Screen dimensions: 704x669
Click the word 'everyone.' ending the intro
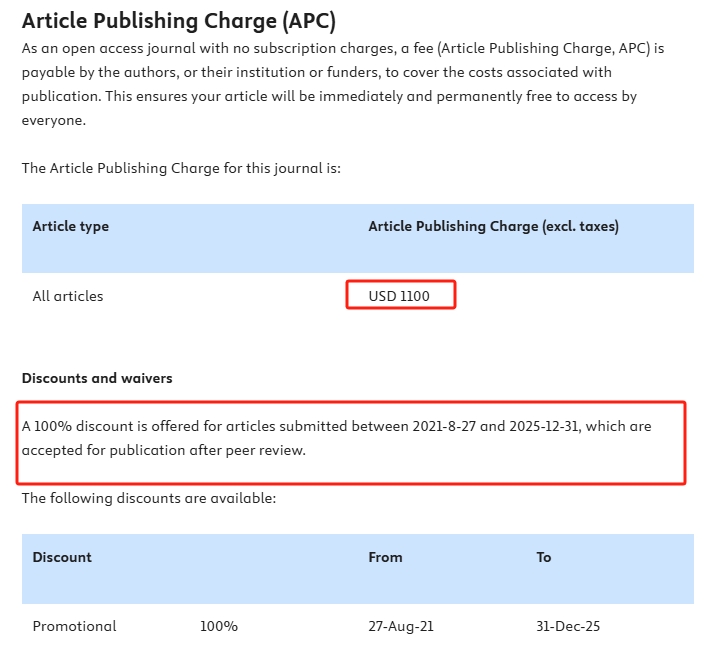point(54,120)
